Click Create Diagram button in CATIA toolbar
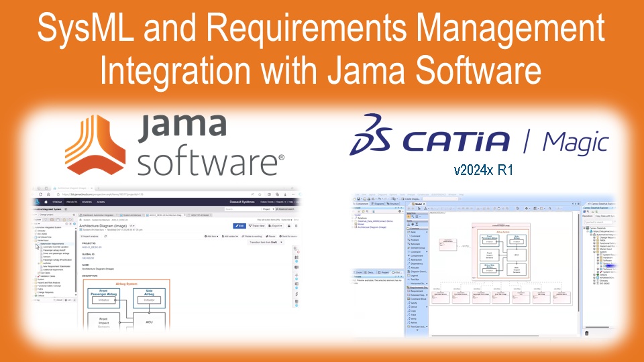Screen dimensions: 644x362 click(x=411, y=199)
